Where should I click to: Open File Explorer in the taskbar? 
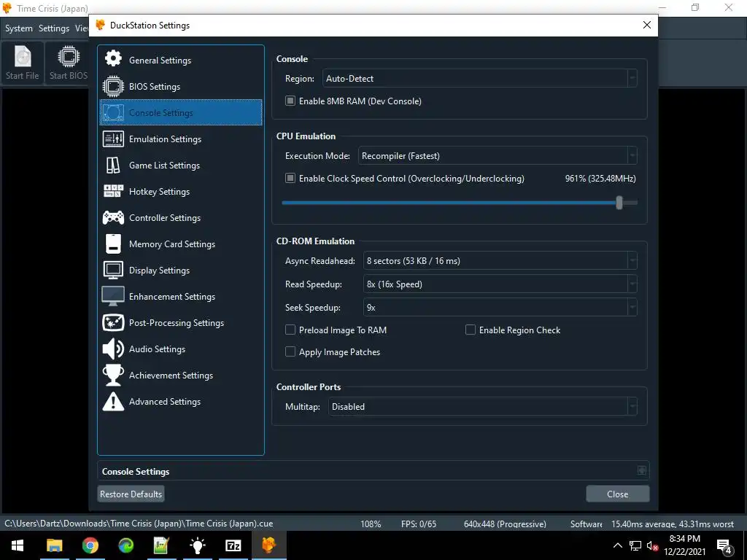(x=54, y=545)
